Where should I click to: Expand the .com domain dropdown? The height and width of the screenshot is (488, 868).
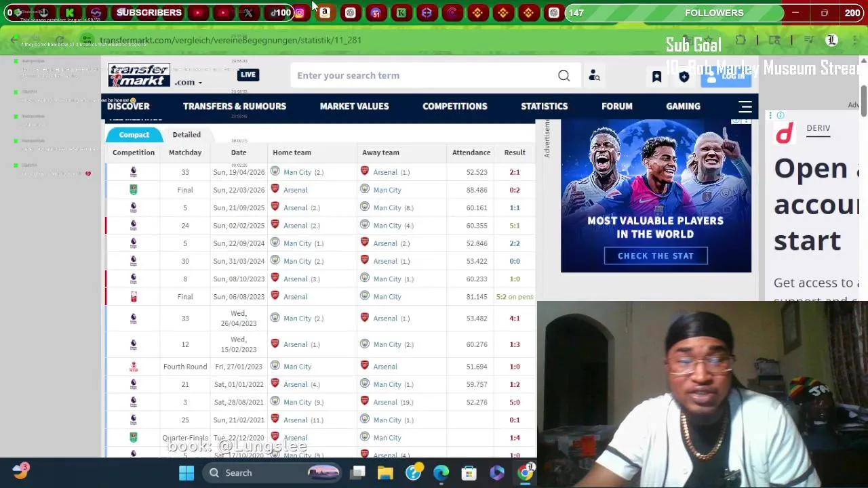click(189, 82)
